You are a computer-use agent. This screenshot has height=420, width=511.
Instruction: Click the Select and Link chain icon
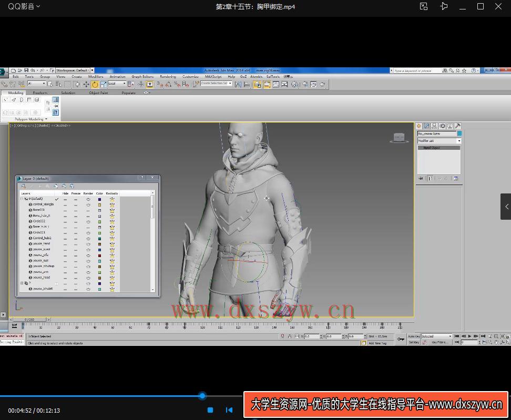coord(4,85)
